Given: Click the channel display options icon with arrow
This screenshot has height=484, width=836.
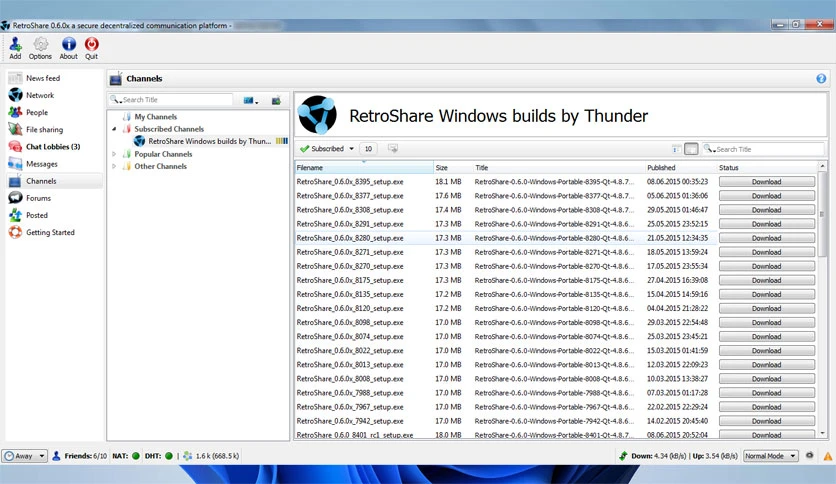Looking at the screenshot, I should tap(251, 100).
